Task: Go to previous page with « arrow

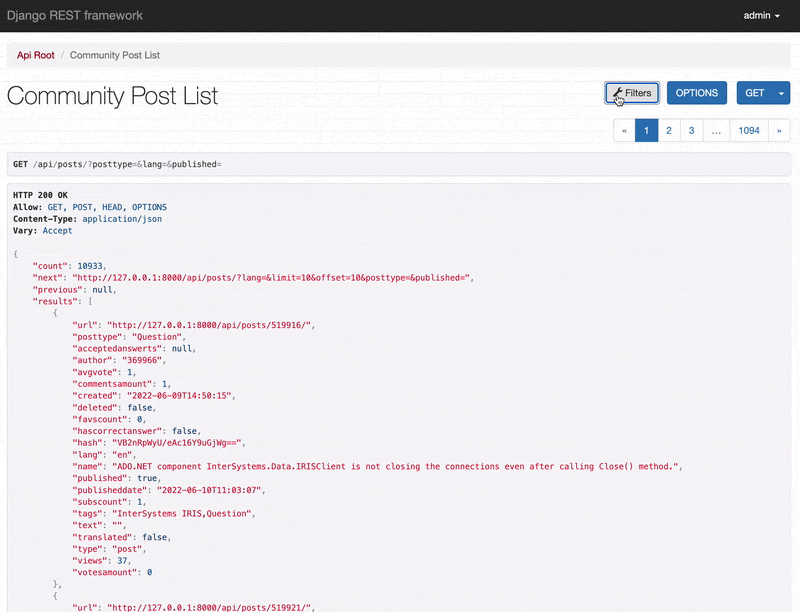Action: tap(624, 130)
